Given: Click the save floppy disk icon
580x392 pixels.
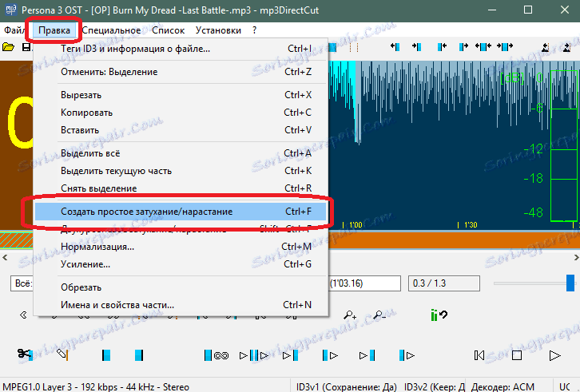Looking at the screenshot, I should (x=26, y=47).
